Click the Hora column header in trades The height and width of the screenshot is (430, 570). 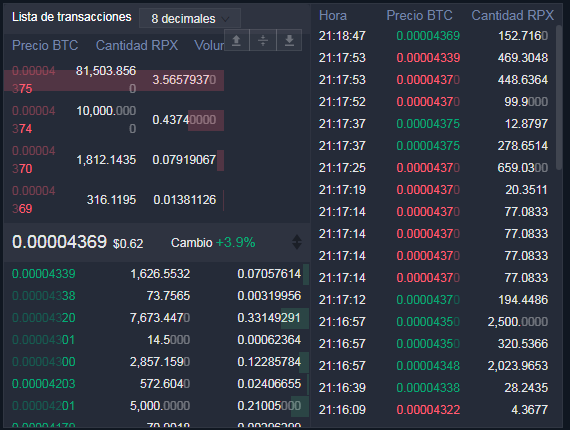[333, 16]
